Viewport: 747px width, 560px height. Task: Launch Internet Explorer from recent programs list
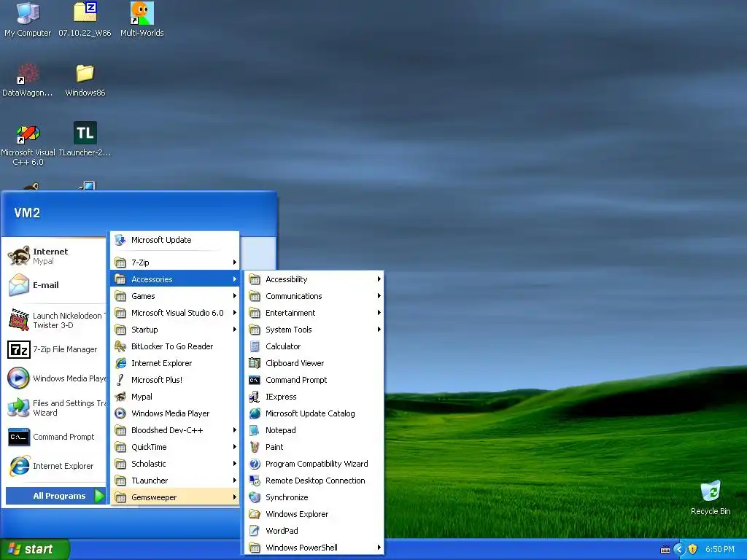point(55,466)
